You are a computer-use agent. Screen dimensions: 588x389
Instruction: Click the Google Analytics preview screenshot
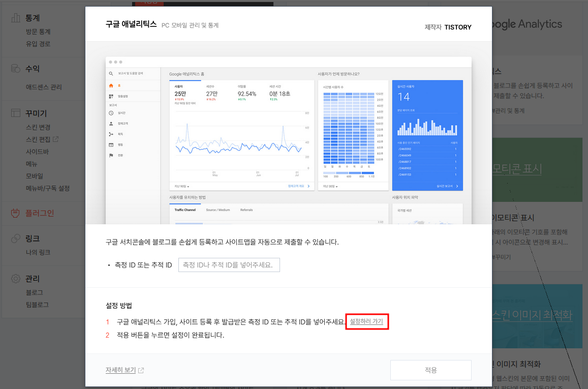click(x=288, y=140)
